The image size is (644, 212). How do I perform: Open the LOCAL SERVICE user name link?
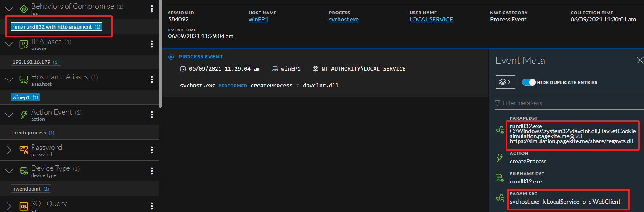(x=431, y=20)
